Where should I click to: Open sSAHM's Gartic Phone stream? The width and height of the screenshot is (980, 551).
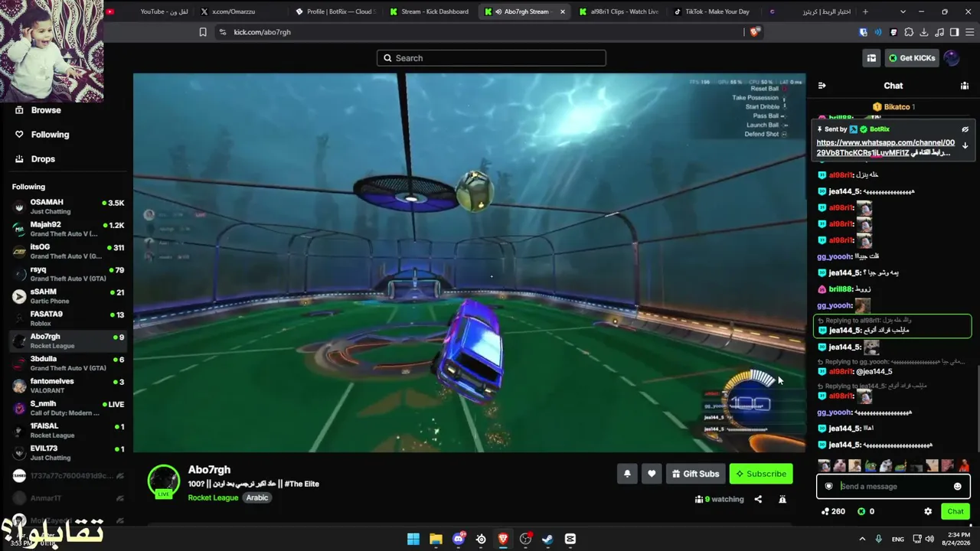tap(68, 295)
